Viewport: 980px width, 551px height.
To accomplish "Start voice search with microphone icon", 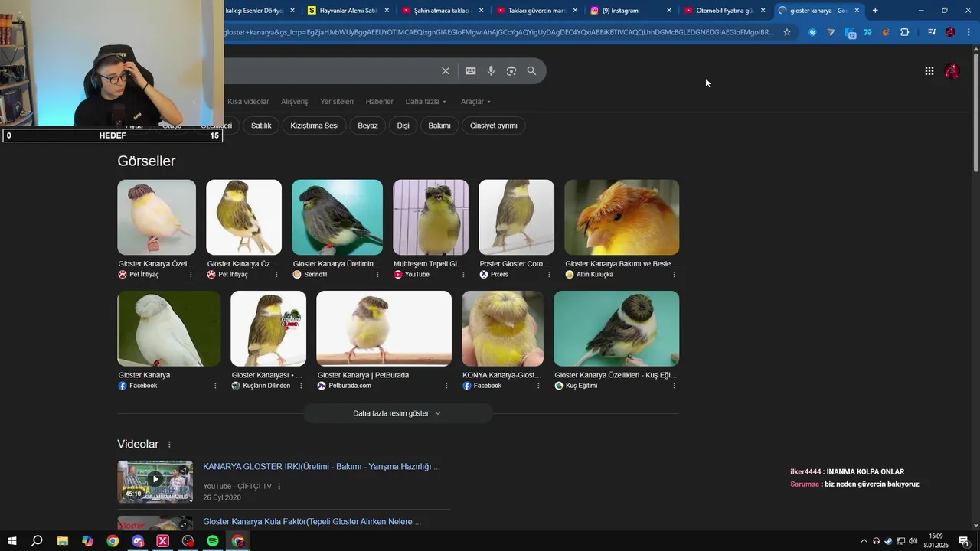I will coord(491,71).
